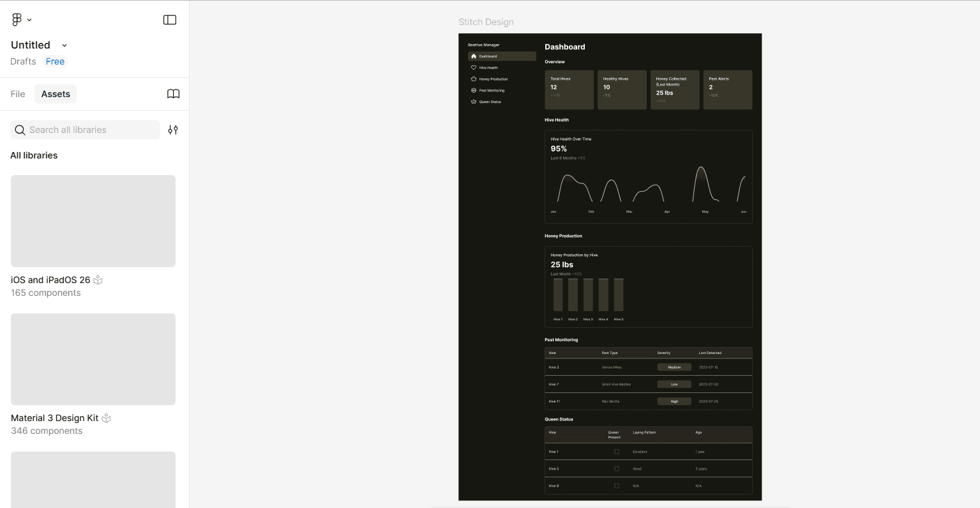This screenshot has height=508, width=980.
Task: Open the iOS and iPadOS 26 library thumbnail
Action: point(93,221)
